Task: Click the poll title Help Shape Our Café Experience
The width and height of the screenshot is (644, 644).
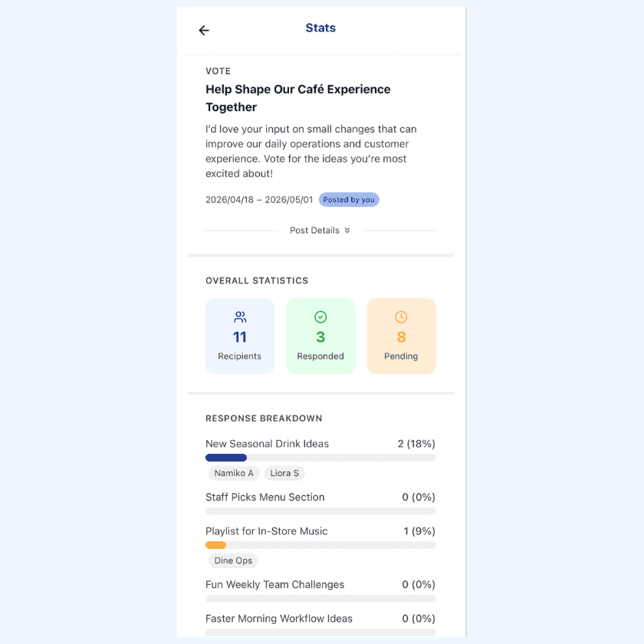Action: [297, 90]
